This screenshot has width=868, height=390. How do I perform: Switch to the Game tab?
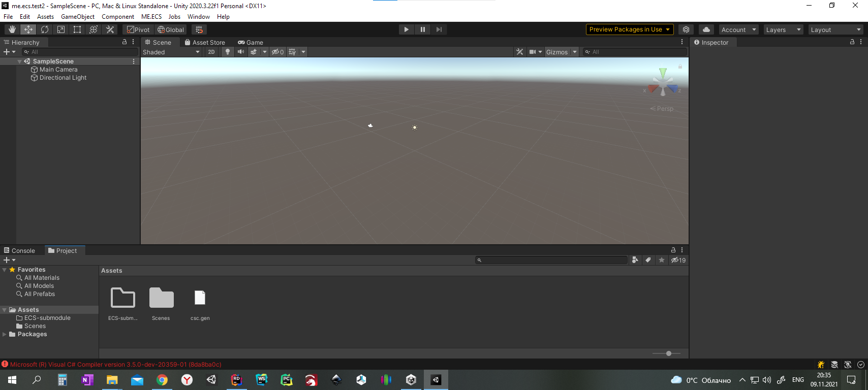pos(251,43)
